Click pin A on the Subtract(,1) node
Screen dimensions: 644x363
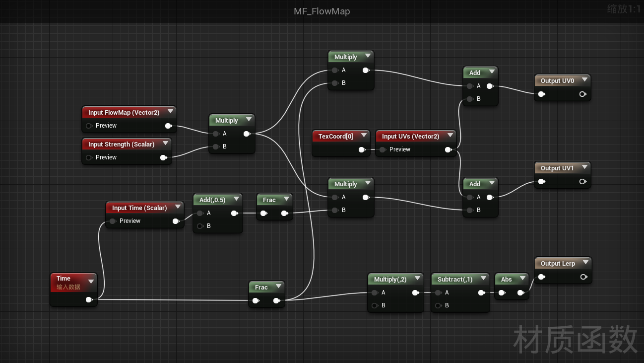coord(438,292)
